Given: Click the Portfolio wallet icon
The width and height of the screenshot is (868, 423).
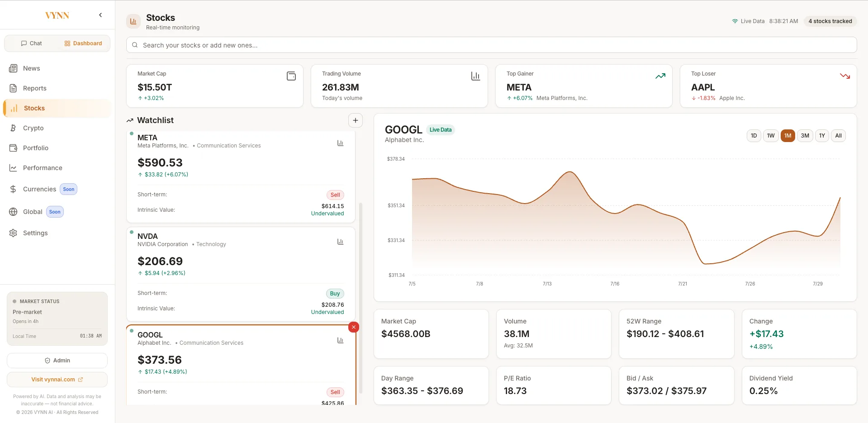Looking at the screenshot, I should pos(14,148).
